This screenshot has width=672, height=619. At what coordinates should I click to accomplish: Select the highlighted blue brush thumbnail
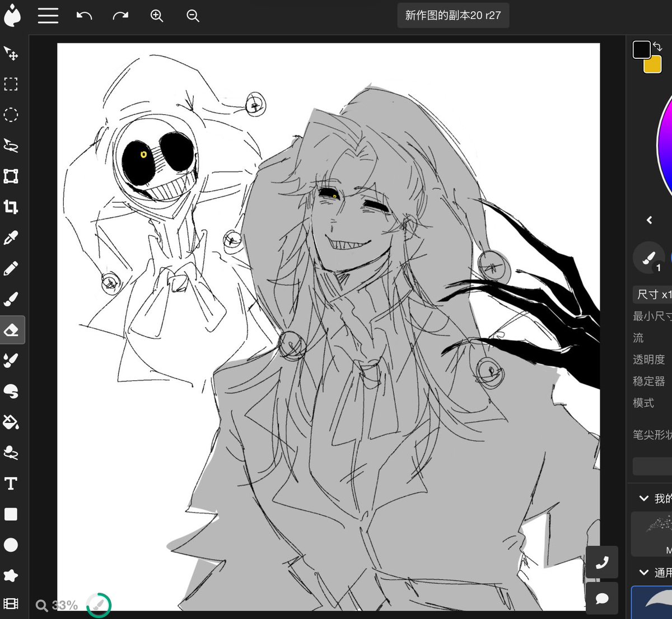(652, 603)
